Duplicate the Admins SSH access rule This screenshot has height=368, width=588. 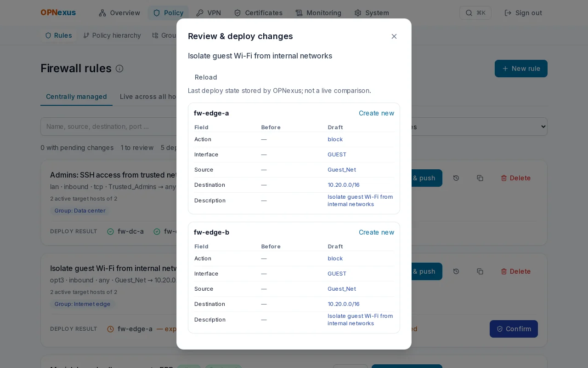point(480,178)
